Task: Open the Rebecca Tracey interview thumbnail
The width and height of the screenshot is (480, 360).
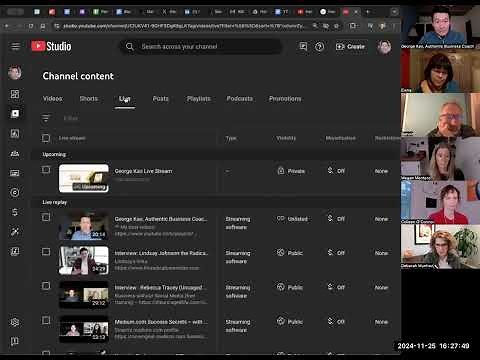Action: click(84, 295)
